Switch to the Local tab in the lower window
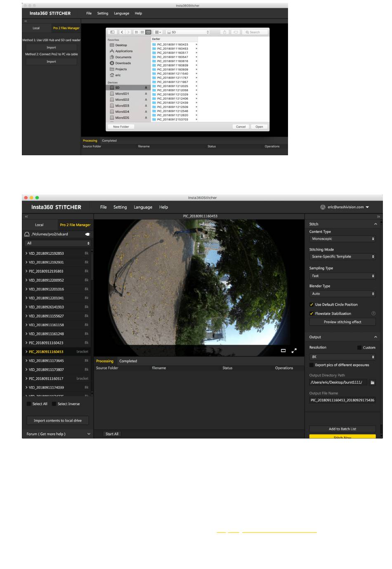The height and width of the screenshot is (569, 392). coord(39,225)
